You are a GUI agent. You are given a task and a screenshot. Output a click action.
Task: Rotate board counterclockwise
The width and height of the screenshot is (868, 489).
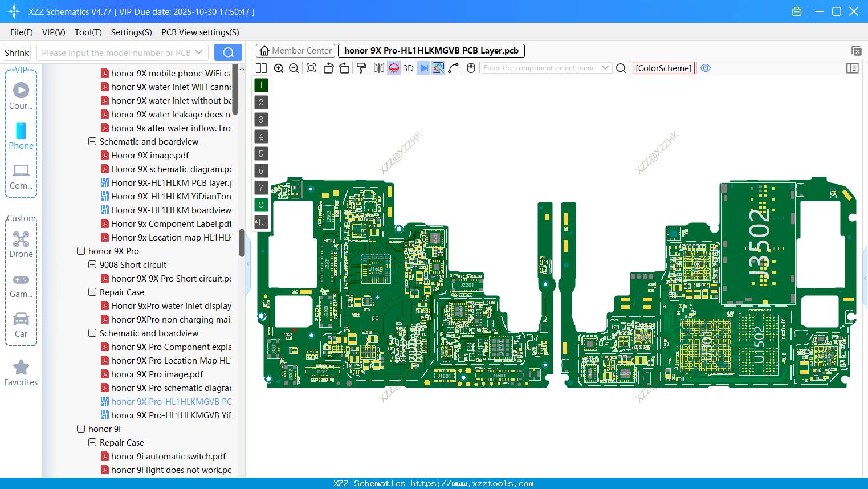pos(328,68)
